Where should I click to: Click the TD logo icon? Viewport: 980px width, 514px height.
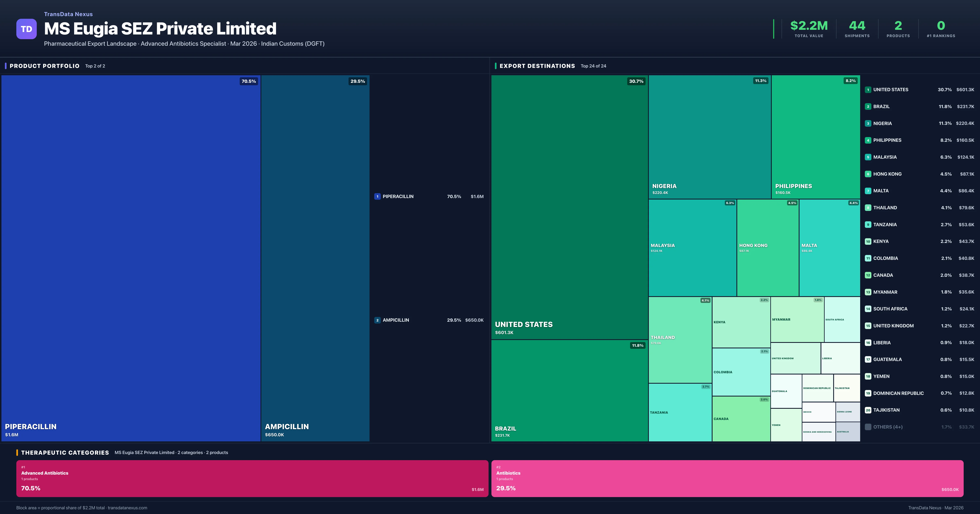[x=26, y=29]
